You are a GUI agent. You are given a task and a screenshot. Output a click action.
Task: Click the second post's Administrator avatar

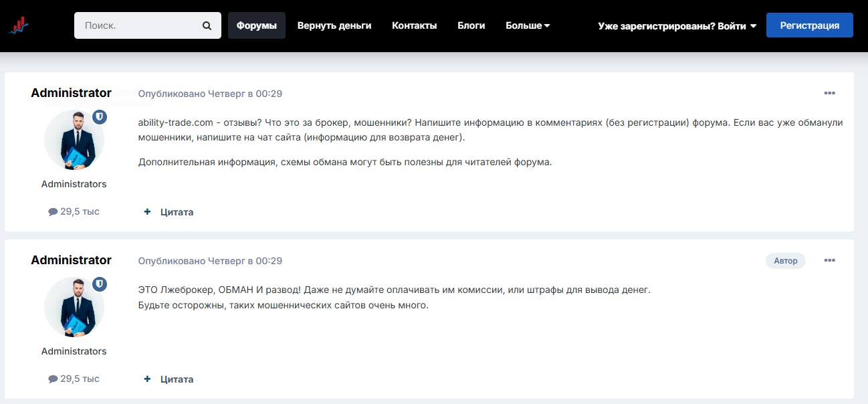coord(74,308)
